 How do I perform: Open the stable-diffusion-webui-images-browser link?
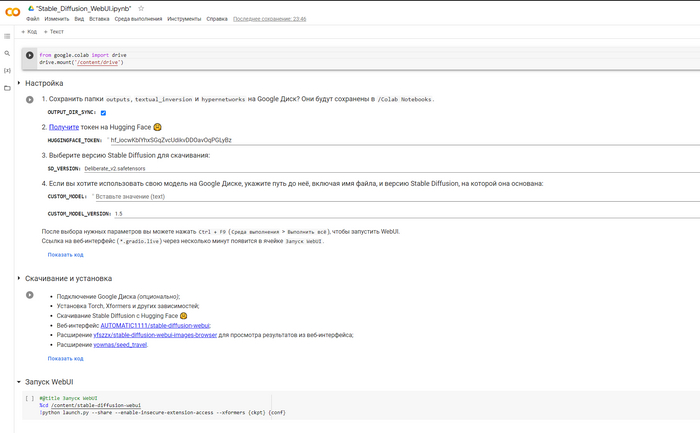coord(155,335)
